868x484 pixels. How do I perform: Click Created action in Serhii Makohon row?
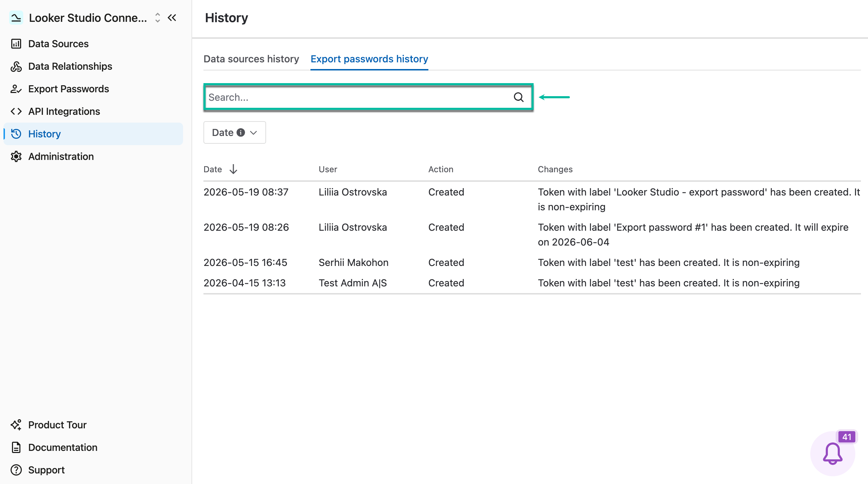click(446, 262)
